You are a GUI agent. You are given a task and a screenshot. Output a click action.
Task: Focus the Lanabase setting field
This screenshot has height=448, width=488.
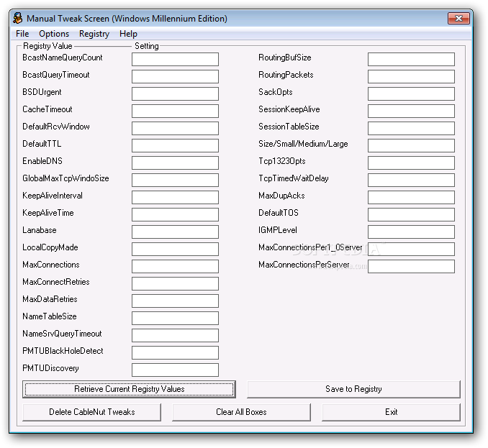point(175,232)
